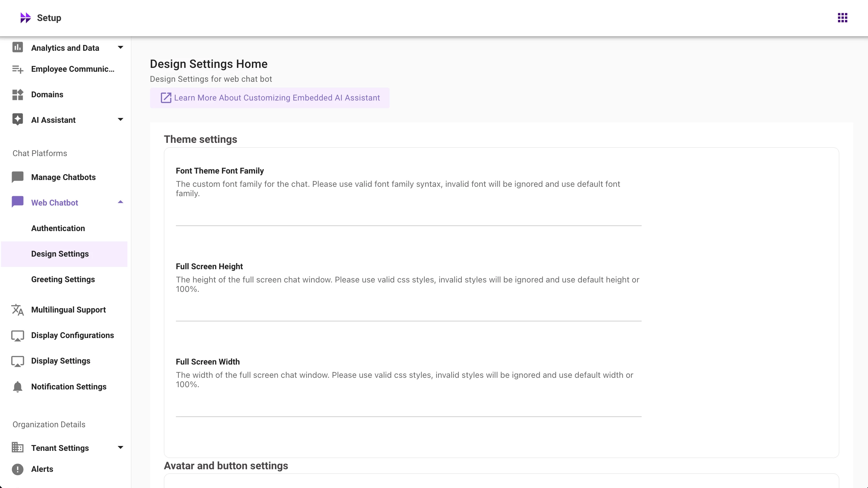The image size is (868, 488).
Task: Click the Notification Settings bell icon
Action: click(17, 387)
